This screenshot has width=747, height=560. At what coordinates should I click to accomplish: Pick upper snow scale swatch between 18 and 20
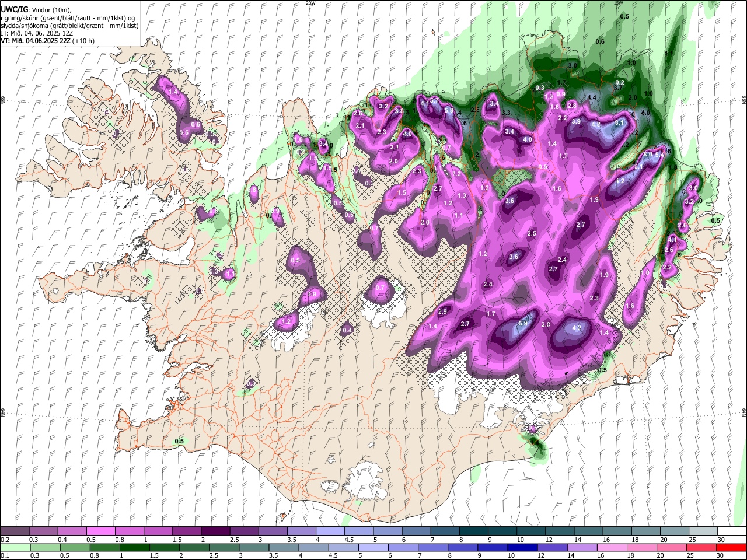(x=646, y=531)
